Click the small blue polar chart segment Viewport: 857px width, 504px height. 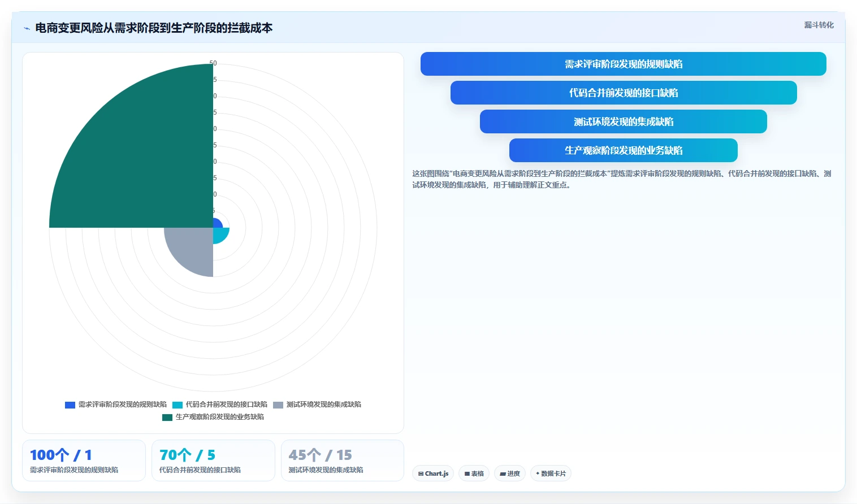click(x=217, y=224)
